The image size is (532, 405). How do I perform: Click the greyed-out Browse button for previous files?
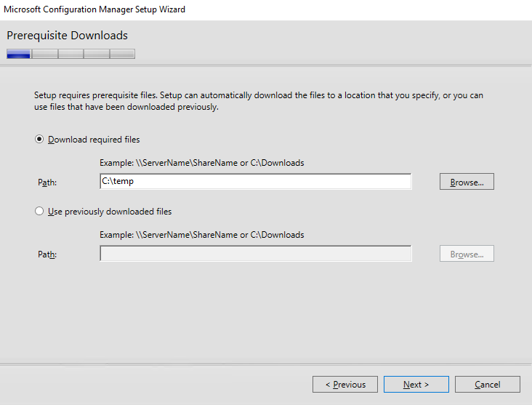(467, 254)
